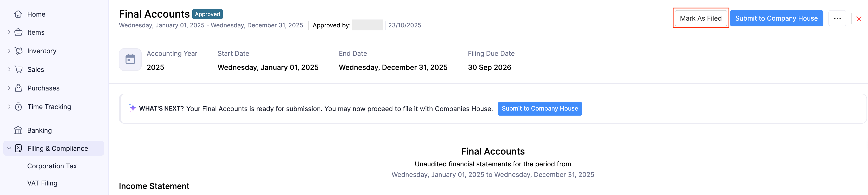Close the Final Accounts view
The image size is (868, 195).
859,19
